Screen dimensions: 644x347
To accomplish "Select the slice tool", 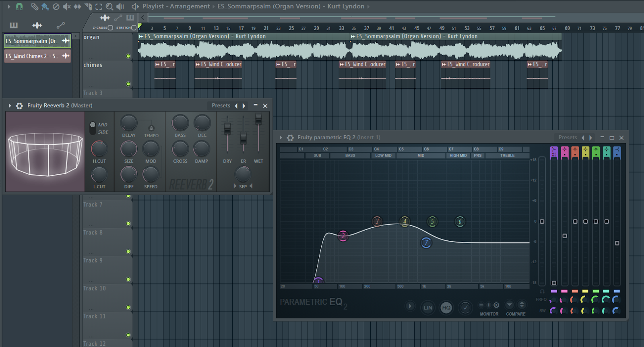I will click(x=88, y=6).
